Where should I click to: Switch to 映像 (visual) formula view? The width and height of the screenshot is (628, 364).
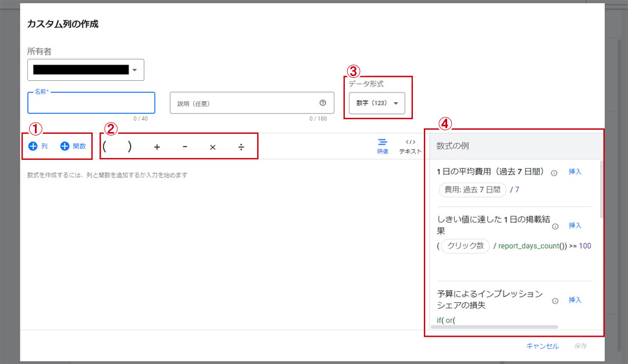[x=382, y=147]
